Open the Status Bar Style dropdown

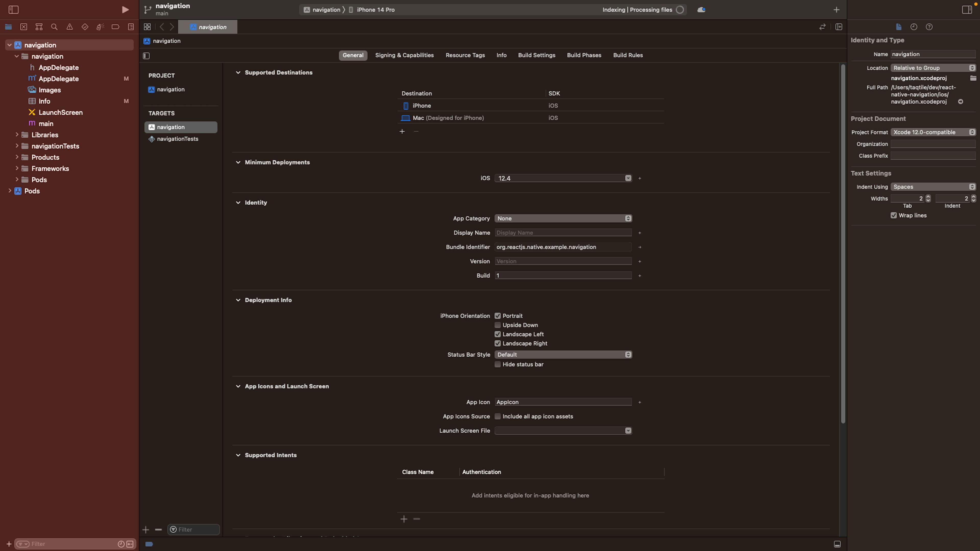tap(563, 354)
